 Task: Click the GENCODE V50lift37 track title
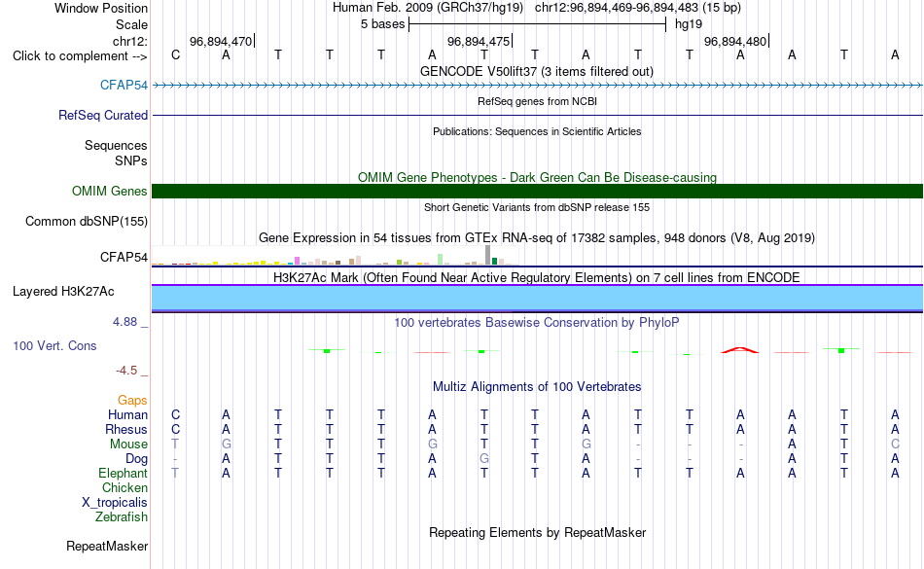(536, 71)
